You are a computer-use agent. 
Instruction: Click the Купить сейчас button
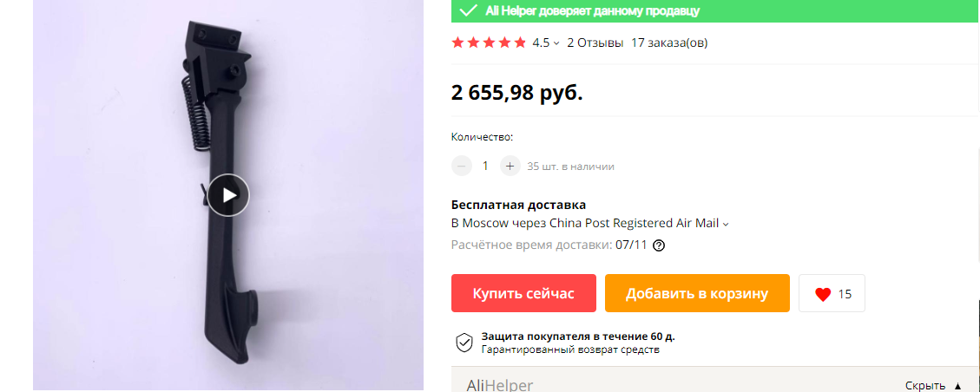523,293
